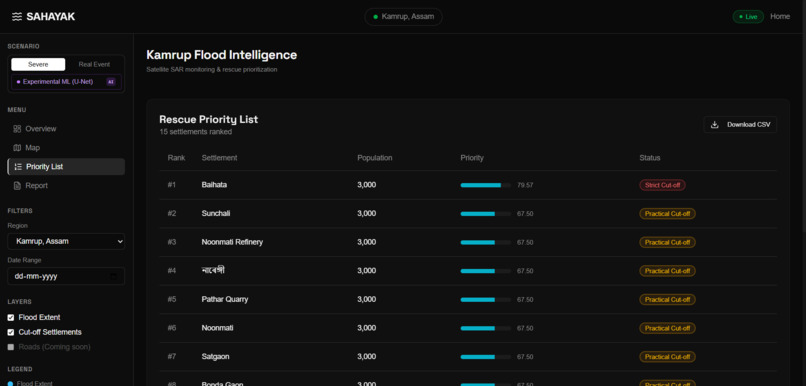Open the calendar picker icon in Date Range
This screenshot has height=386, width=806.
click(x=114, y=276)
